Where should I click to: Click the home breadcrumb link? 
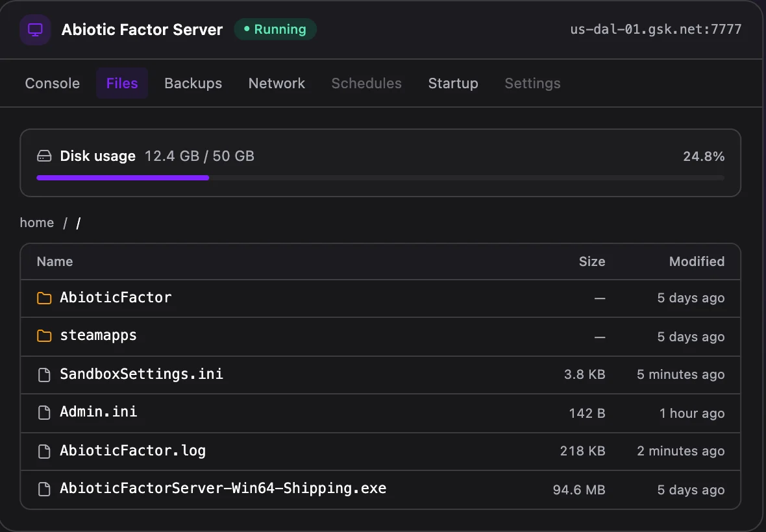(x=37, y=223)
